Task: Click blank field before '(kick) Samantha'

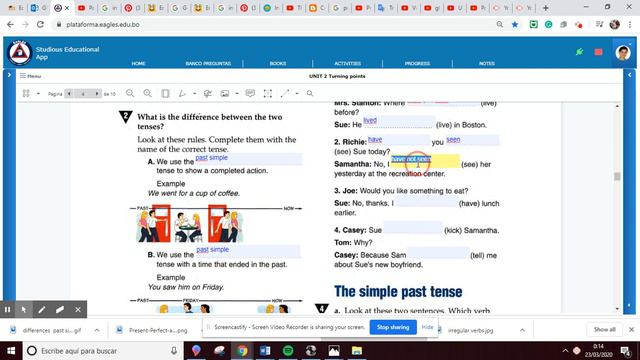Action: point(413,228)
